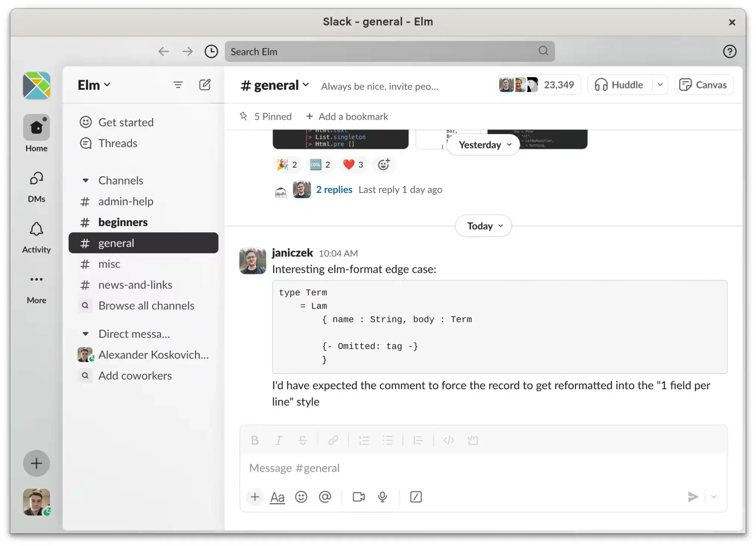Open the Canvas
756x546 pixels.
(703, 85)
